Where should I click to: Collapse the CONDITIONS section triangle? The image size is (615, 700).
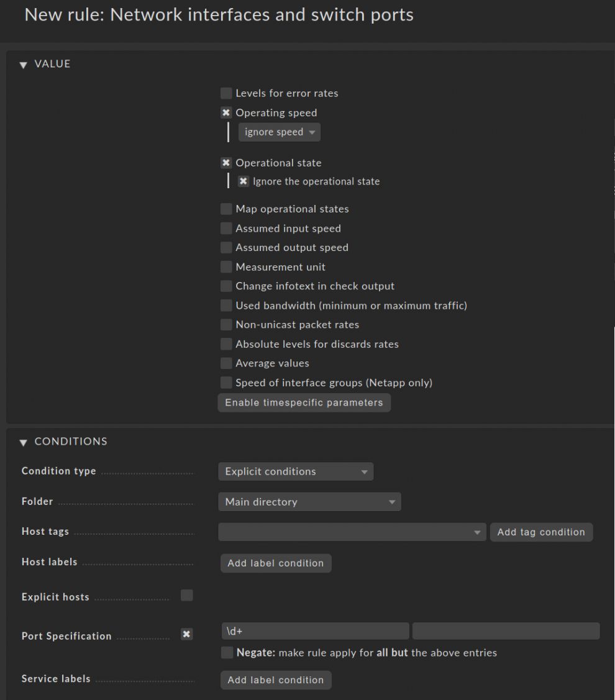pyautogui.click(x=23, y=442)
